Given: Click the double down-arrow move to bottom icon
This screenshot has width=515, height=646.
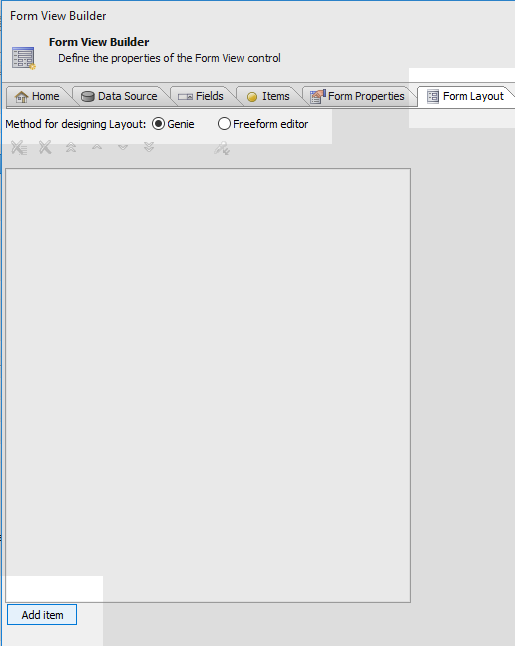Looking at the screenshot, I should [x=149, y=147].
